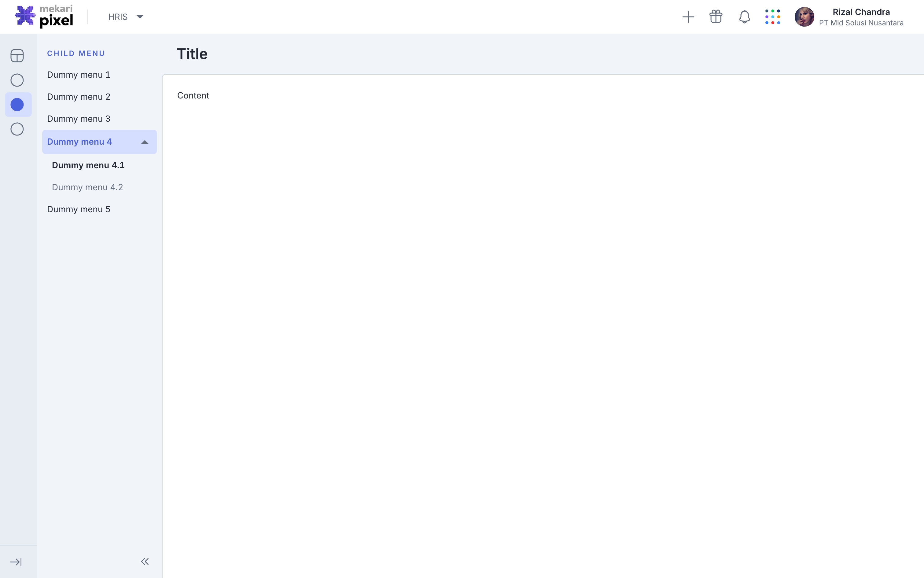Click the Mekari Pixel logo
The width and height of the screenshot is (924, 578).
[43, 17]
